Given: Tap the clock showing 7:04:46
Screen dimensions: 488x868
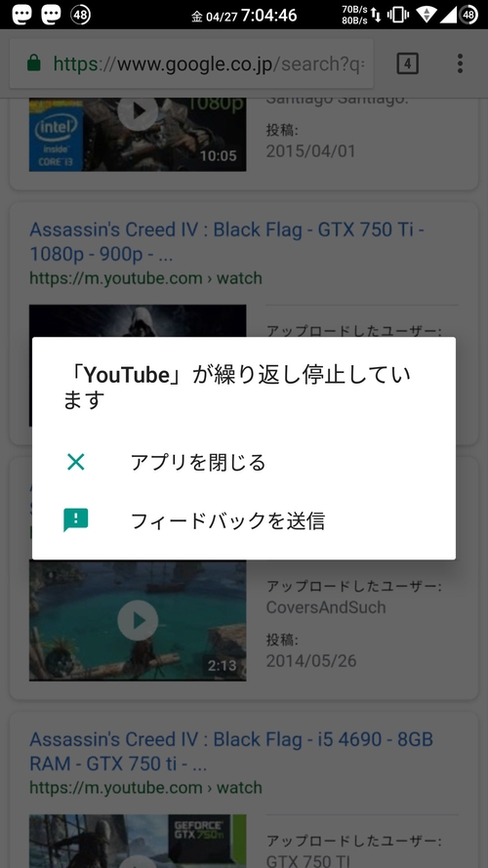Looking at the screenshot, I should [x=269, y=15].
